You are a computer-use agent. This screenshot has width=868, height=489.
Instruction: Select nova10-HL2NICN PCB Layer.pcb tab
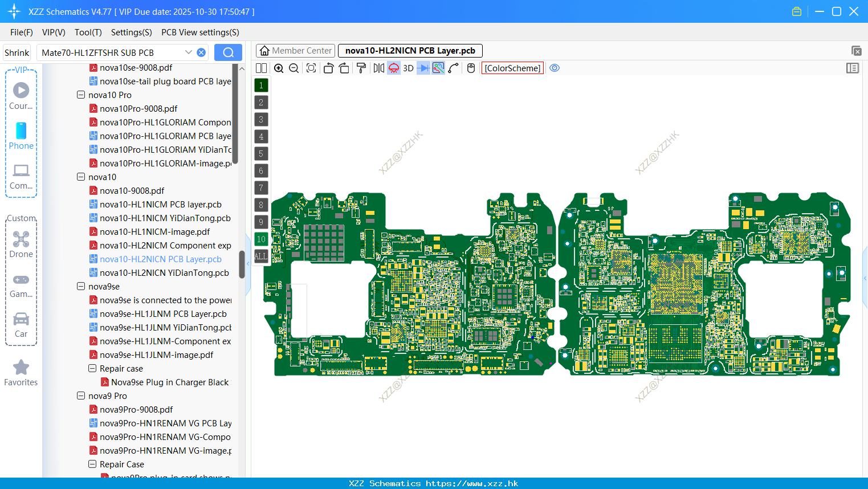[x=410, y=51]
